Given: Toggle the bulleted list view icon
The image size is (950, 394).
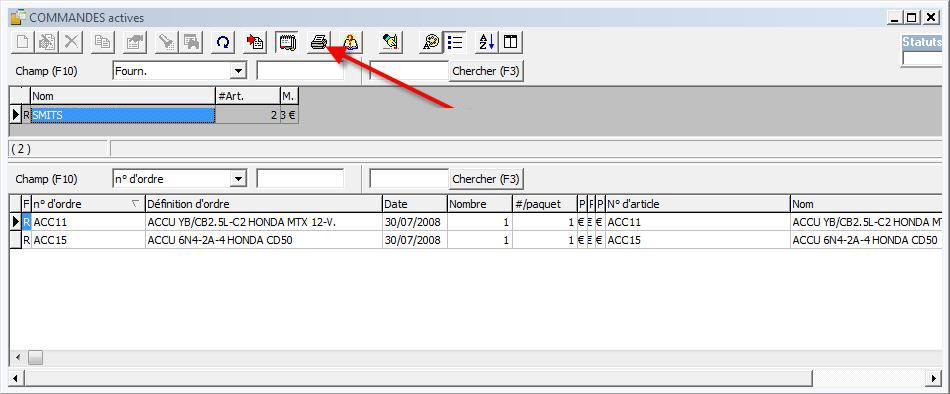Looking at the screenshot, I should pyautogui.click(x=455, y=42).
